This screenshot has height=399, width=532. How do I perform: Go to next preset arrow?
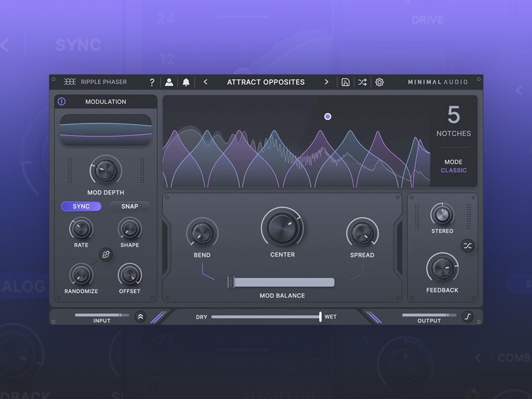[x=326, y=82]
